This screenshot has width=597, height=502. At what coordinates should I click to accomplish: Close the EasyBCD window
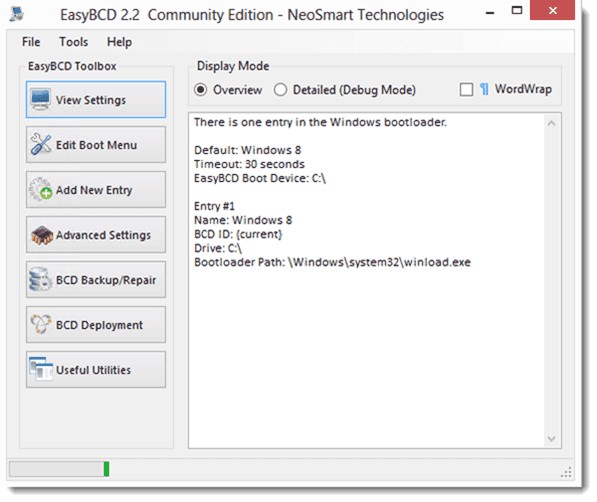pos(552,10)
